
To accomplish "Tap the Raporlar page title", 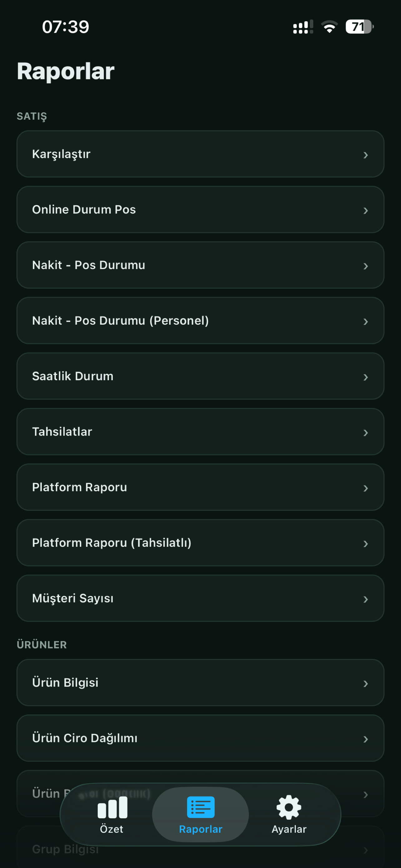I will 66,71.
